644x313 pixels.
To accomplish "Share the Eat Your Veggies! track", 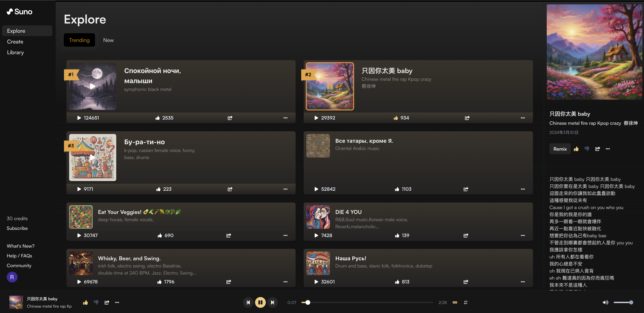I will click(228, 235).
